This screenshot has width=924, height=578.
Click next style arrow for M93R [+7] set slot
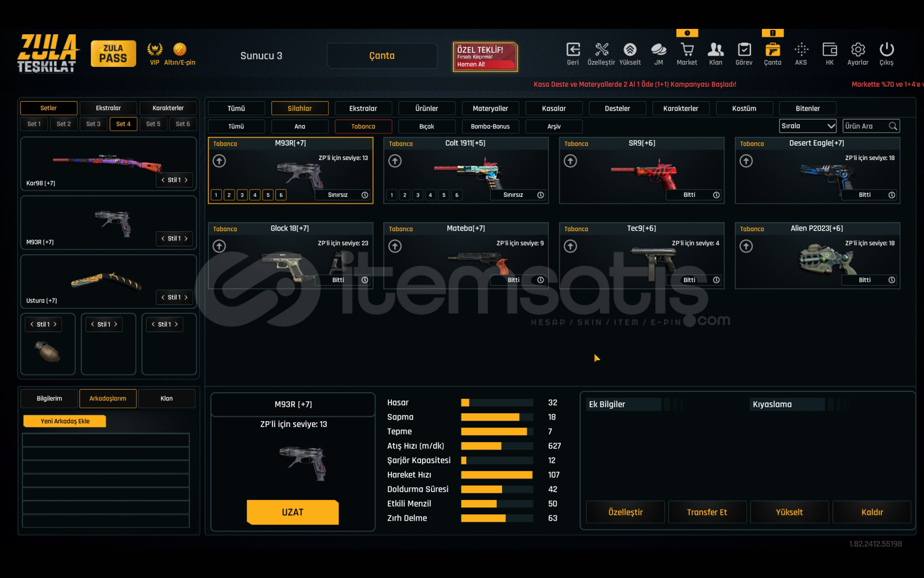point(186,238)
